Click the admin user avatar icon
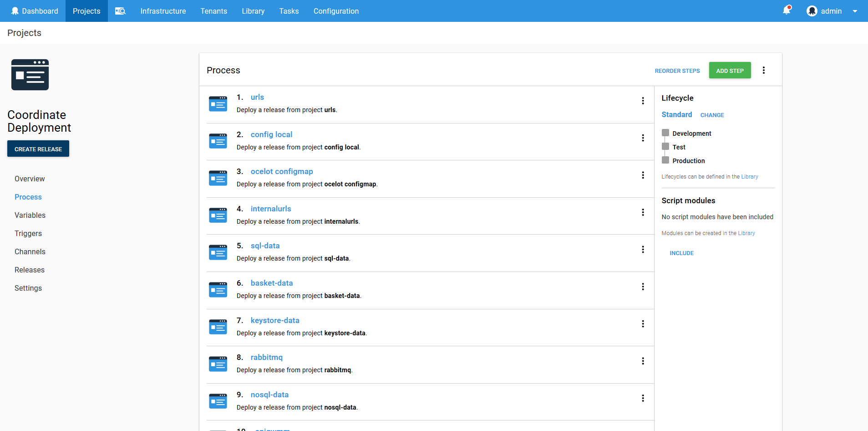This screenshot has width=868, height=431. [x=812, y=10]
